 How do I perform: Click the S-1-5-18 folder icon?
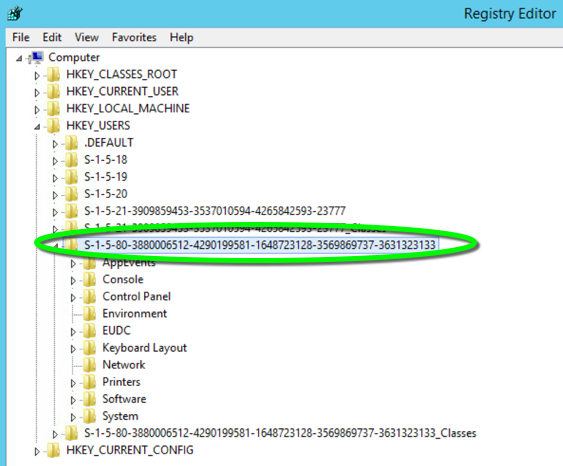click(71, 160)
